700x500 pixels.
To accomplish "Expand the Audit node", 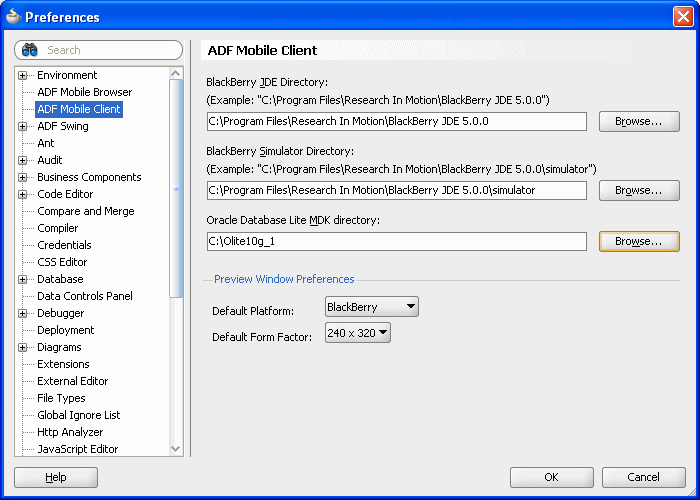I will (x=22, y=160).
